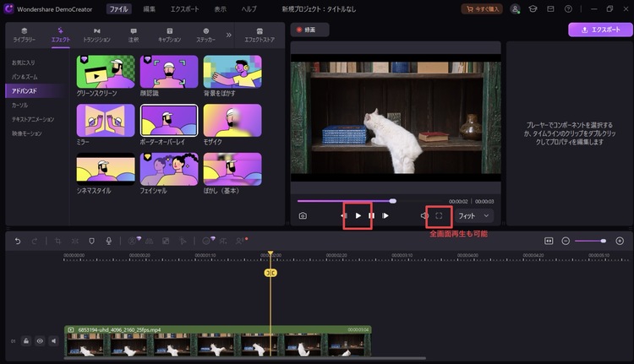Select the 映像モーション category
This screenshot has height=364, width=634.
click(27, 133)
